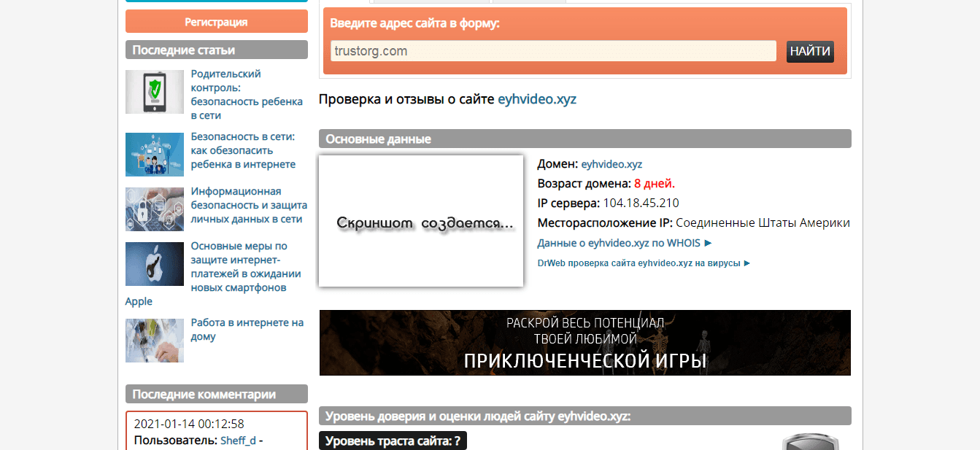Select the Apple logo article image
This screenshot has width=980, height=450.
pos(154,264)
